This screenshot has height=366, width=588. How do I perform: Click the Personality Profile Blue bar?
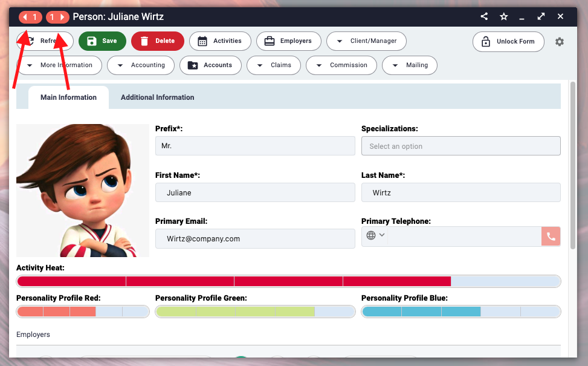tap(461, 312)
